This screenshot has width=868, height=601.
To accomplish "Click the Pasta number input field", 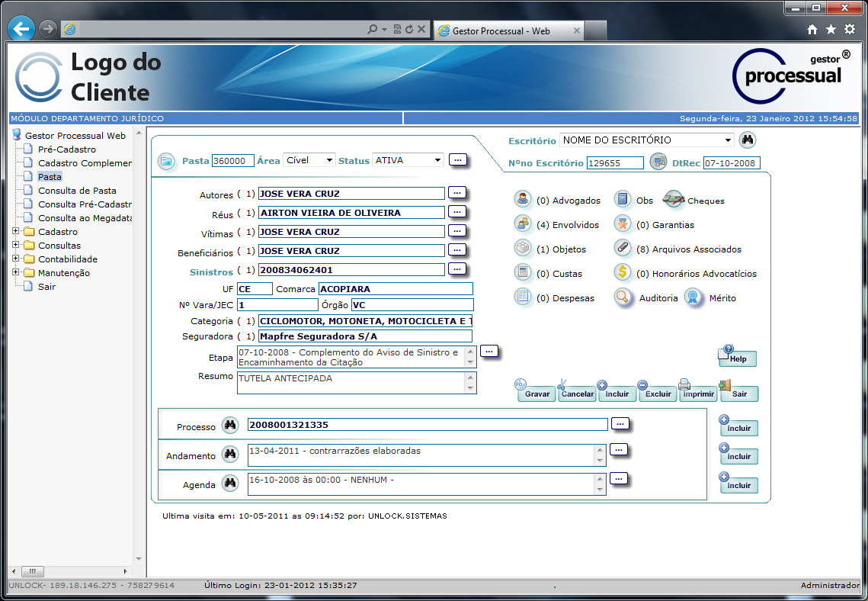I will 232,161.
